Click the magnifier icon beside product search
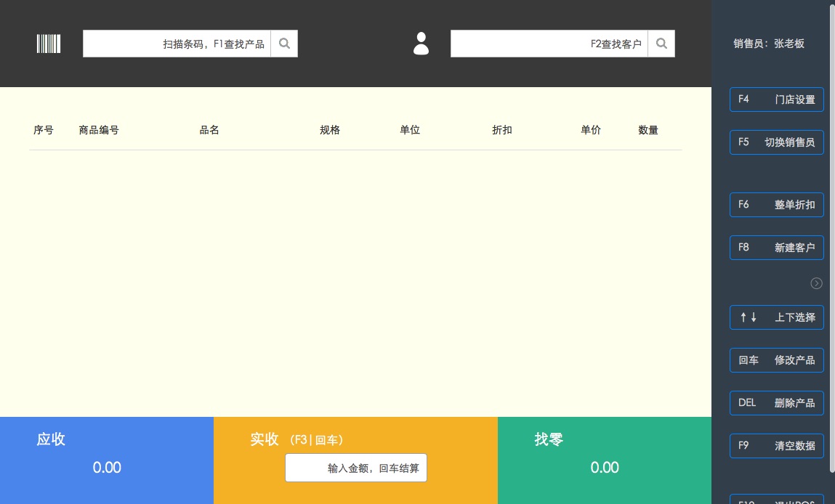The image size is (835, 504). (x=284, y=44)
